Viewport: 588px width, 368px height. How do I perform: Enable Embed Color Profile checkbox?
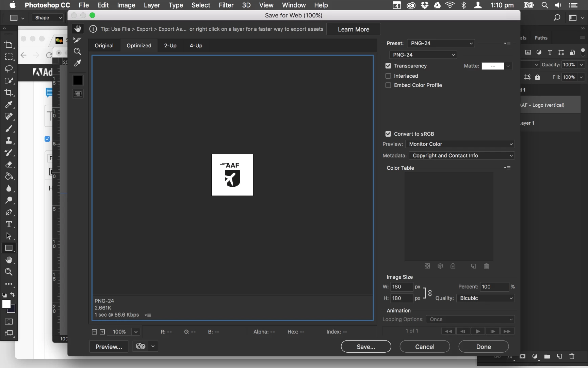pyautogui.click(x=388, y=85)
